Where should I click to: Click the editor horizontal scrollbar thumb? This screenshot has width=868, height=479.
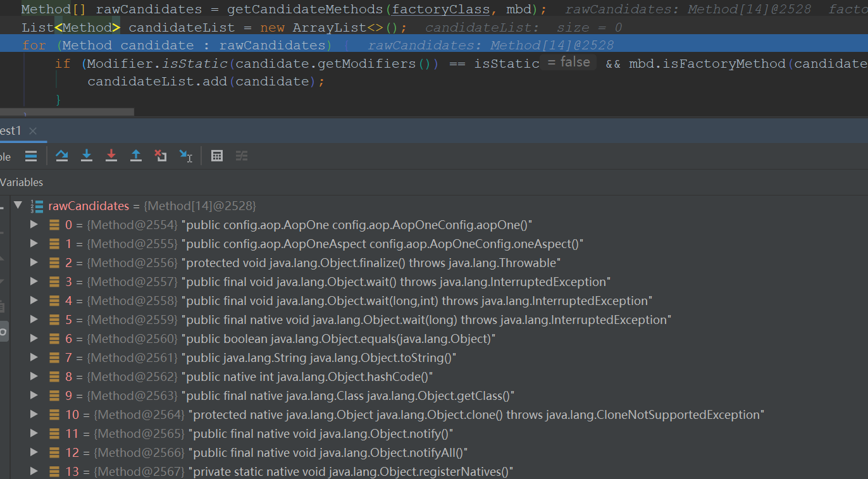coord(67,112)
